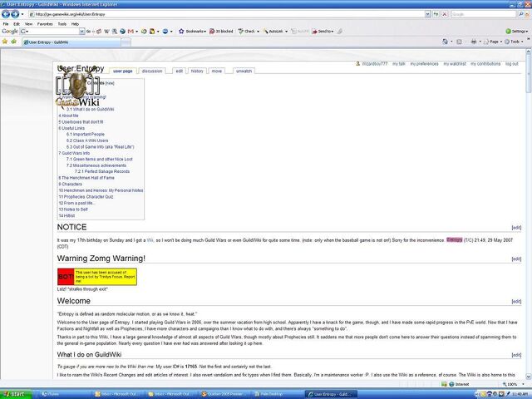Click the Bookmarks star on the Google toolbar
532x399 pixels.
[181, 32]
